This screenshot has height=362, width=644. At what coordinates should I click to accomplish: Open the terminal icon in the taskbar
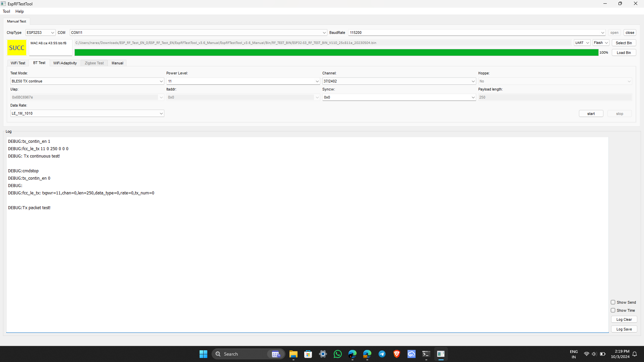coord(426,354)
